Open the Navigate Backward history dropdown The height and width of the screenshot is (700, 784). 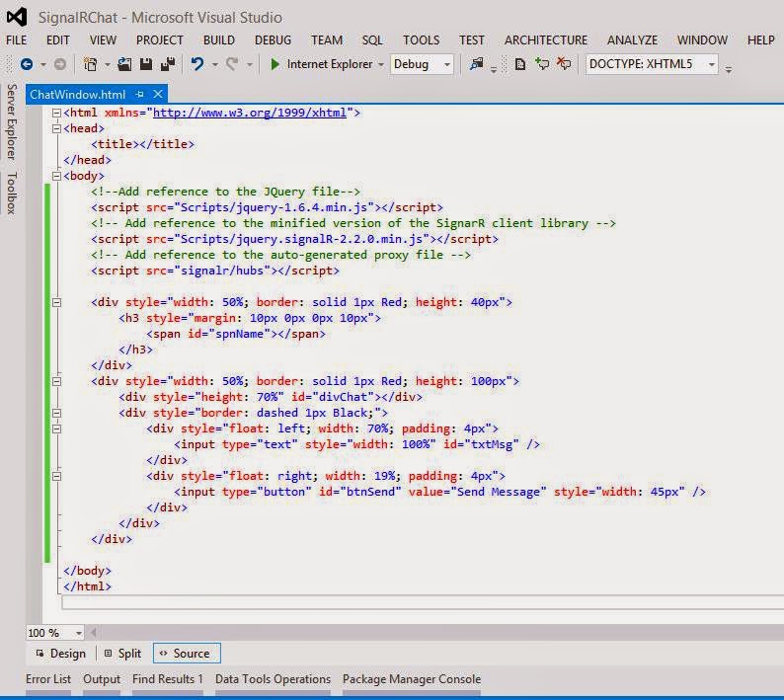pos(43,64)
